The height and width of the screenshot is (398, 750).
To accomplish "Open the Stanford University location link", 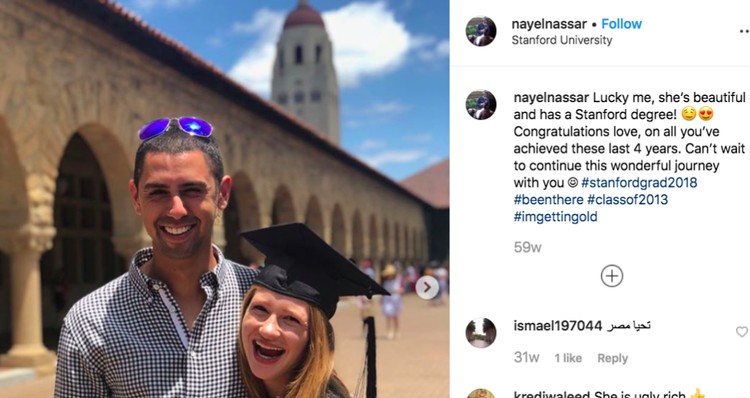I will 562,40.
